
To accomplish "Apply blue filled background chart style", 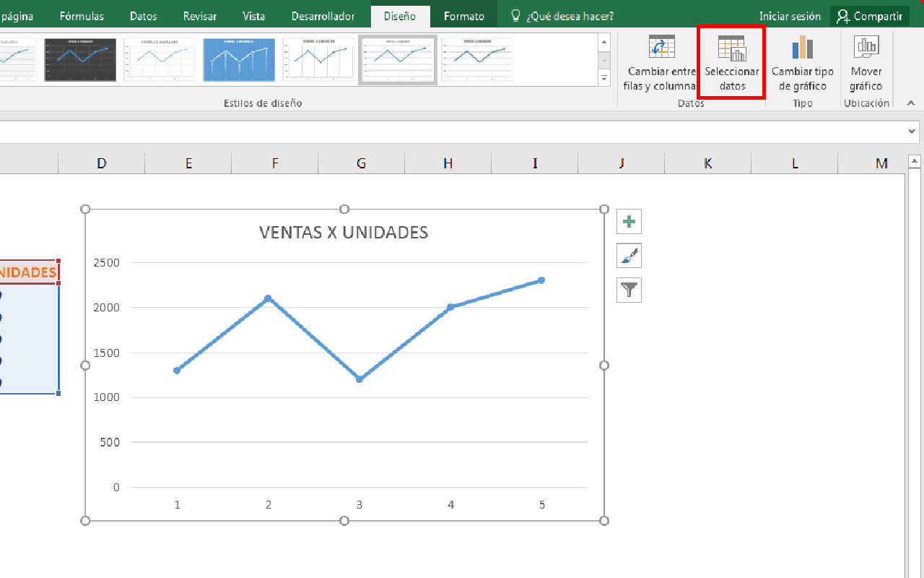I will point(239,60).
